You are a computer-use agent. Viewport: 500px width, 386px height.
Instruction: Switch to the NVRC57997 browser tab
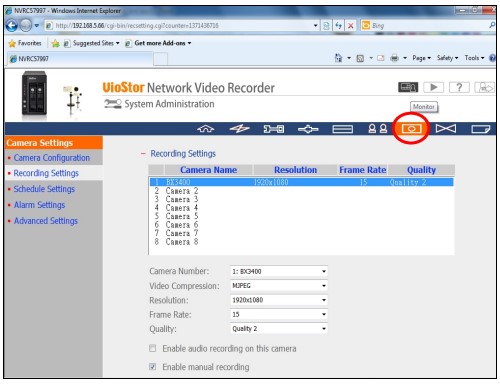coord(80,59)
